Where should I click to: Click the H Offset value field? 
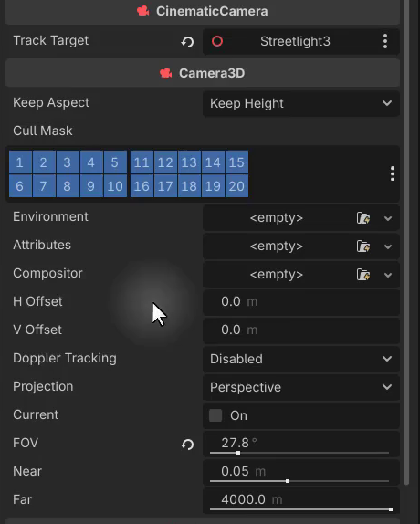[x=301, y=302]
